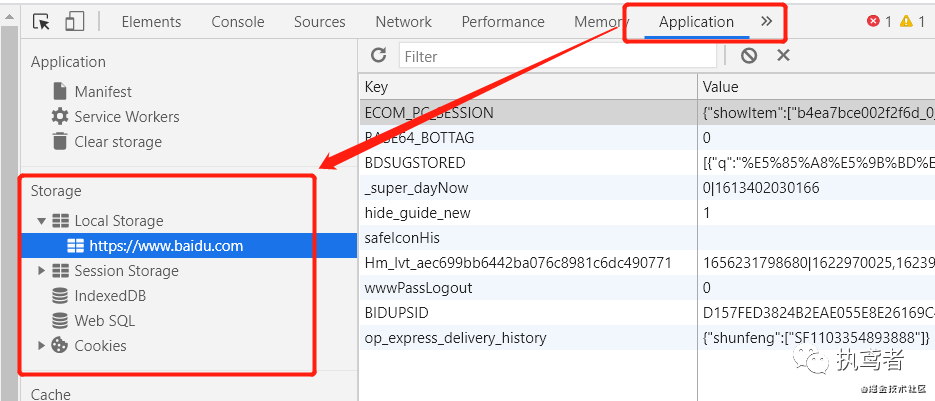Switch to the Console tab
Image resolution: width=935 pixels, height=401 pixels.
tap(238, 22)
